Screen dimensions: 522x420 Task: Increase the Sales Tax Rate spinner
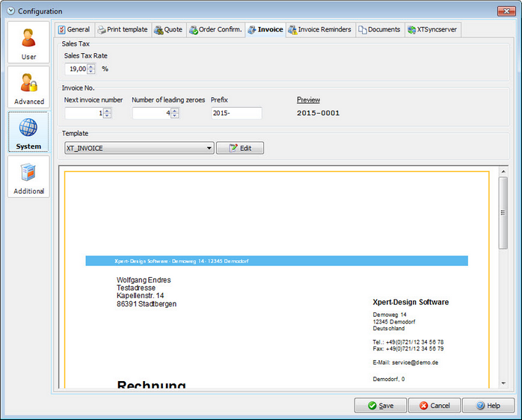91,67
